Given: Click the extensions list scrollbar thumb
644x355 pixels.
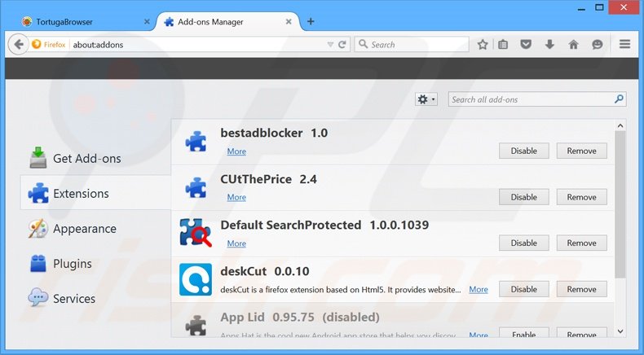Looking at the screenshot, I should point(620,204).
